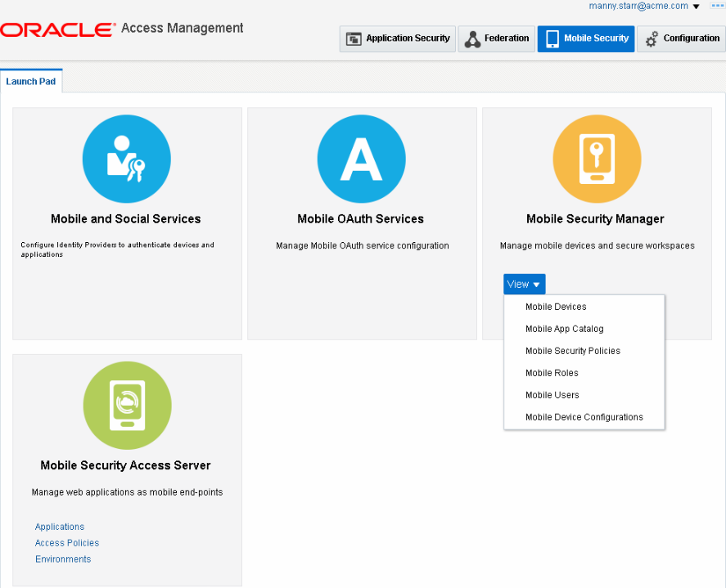
Task: Click the 'Access Management' header text
Action: tap(182, 29)
